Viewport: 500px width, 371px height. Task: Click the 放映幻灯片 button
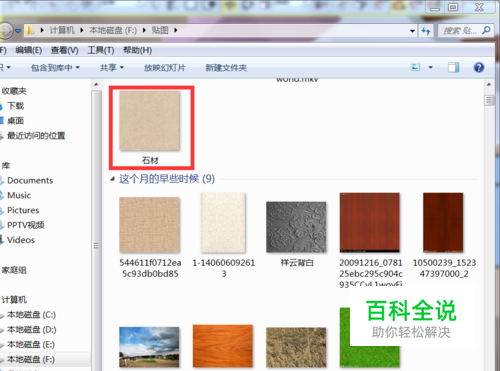tap(164, 68)
